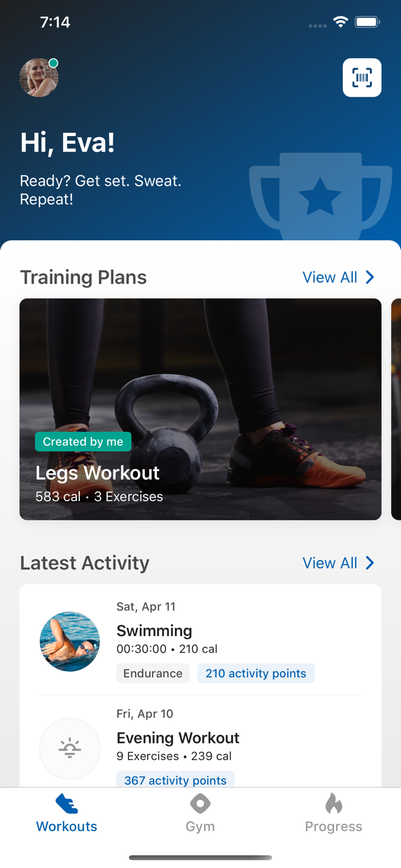The image size is (401, 868).
Task: Tap the Swimming activity photo
Action: pyautogui.click(x=69, y=641)
